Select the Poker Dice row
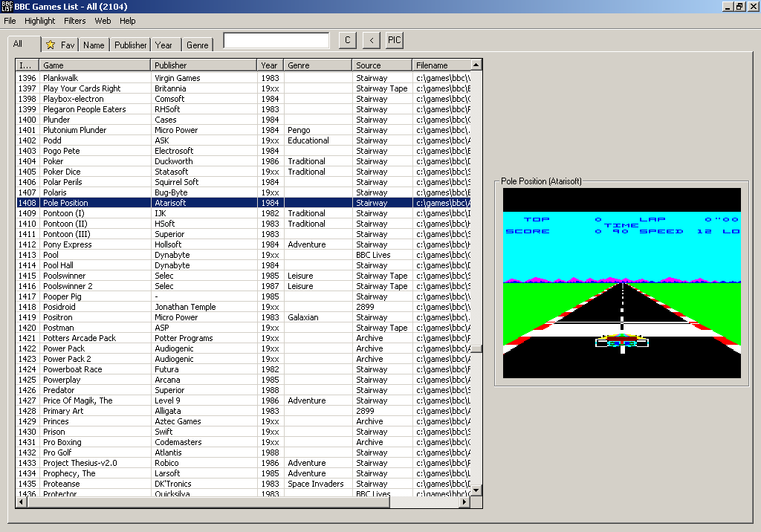The image size is (761, 532). click(x=243, y=172)
